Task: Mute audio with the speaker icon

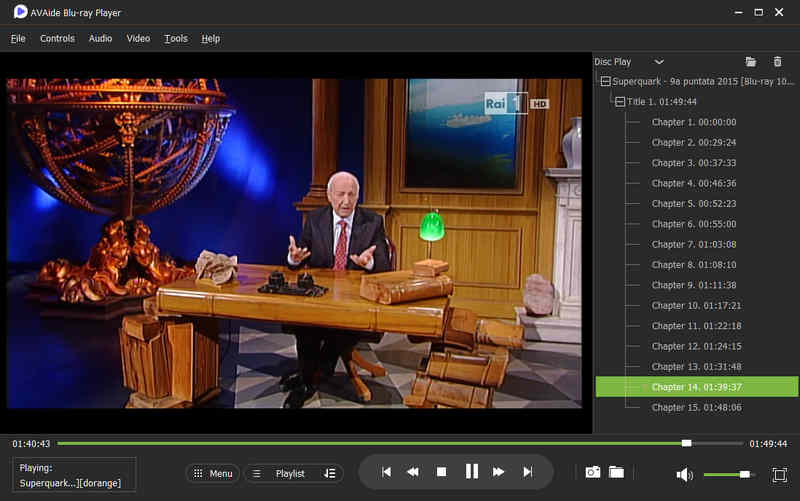Action: [x=684, y=475]
